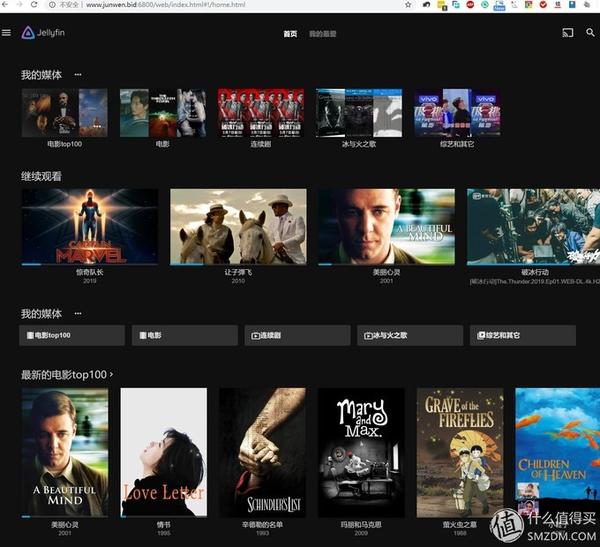Screen dimensions: 600x547
Task: Open the search magnifier icon
Action: (590, 33)
